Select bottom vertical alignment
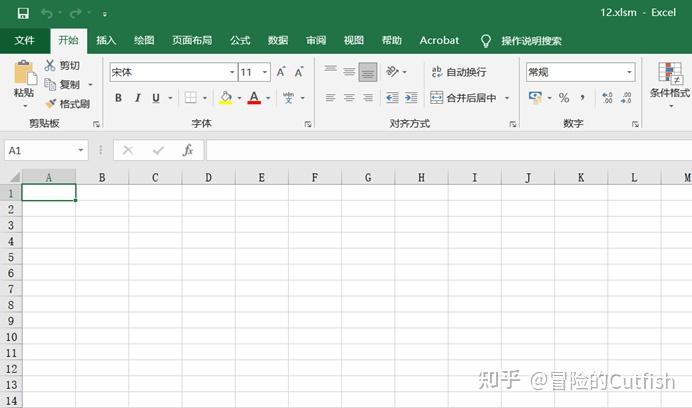This screenshot has height=408, width=692. [x=368, y=72]
